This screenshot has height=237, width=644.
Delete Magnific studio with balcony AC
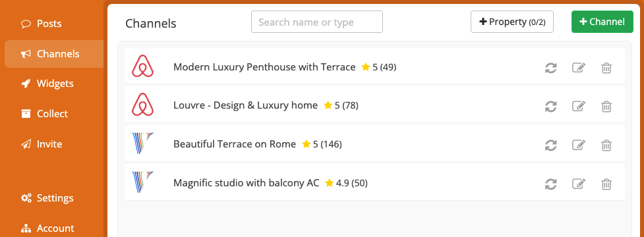[606, 184]
